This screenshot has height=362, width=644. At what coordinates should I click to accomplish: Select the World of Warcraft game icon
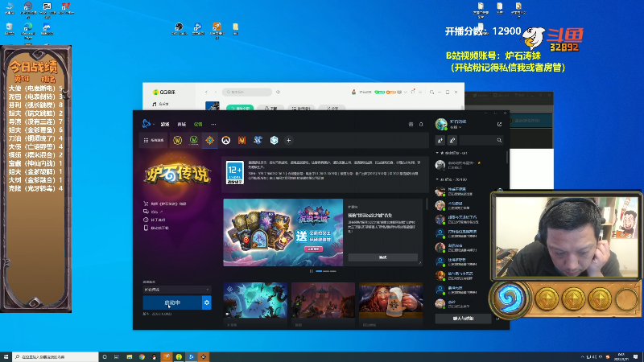click(x=177, y=140)
